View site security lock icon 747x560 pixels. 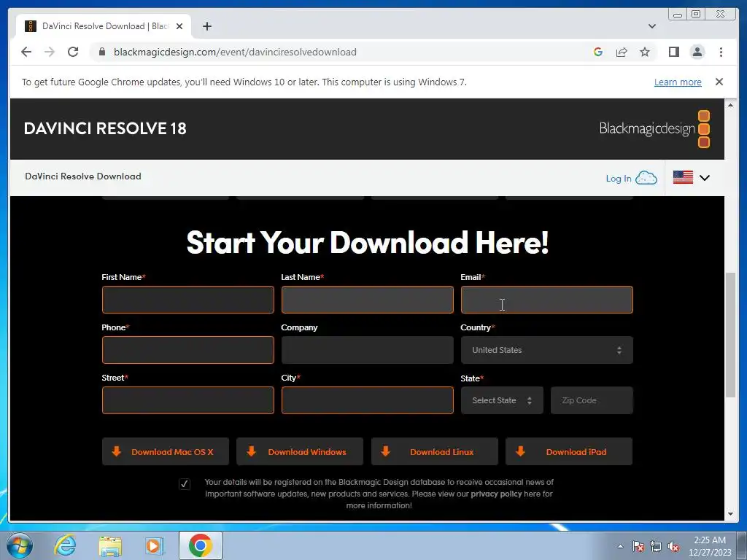[x=102, y=52]
